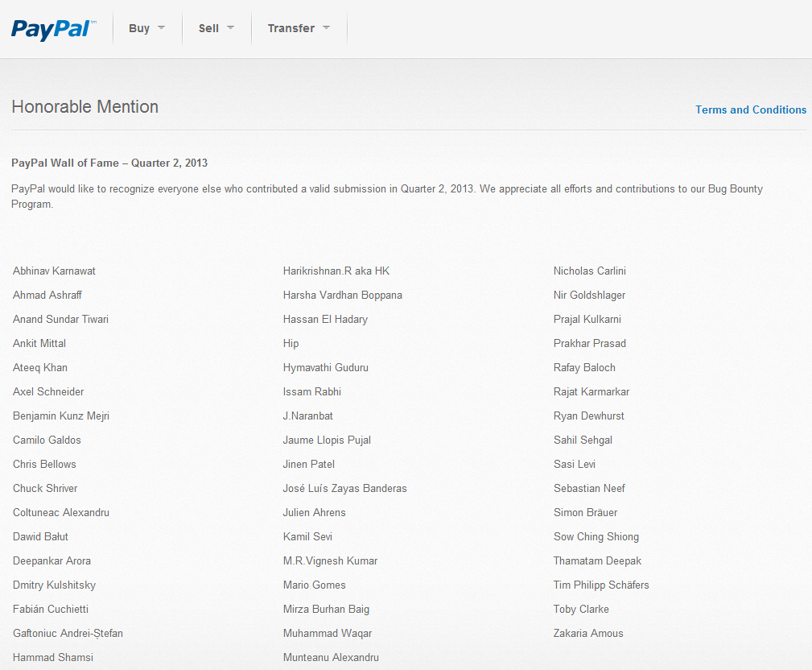Click on Harikrishnan.R aka HK
Screen dimensions: 812x670
point(336,271)
